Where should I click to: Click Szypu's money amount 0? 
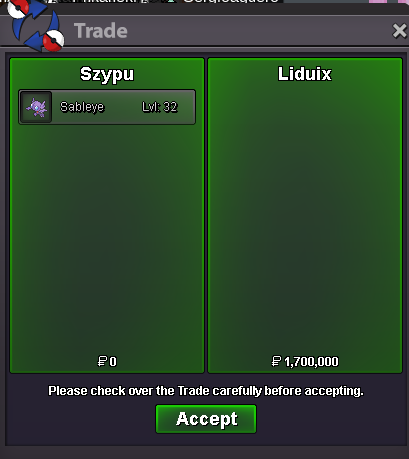point(113,362)
